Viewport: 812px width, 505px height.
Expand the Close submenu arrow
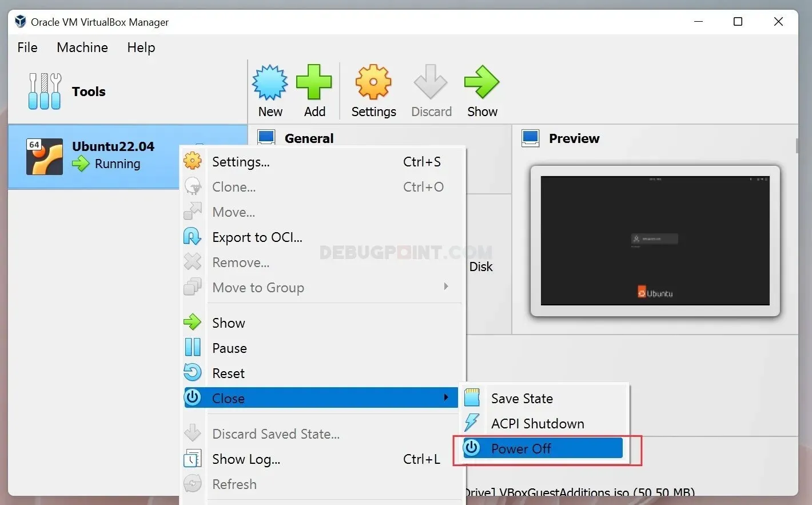446,397
